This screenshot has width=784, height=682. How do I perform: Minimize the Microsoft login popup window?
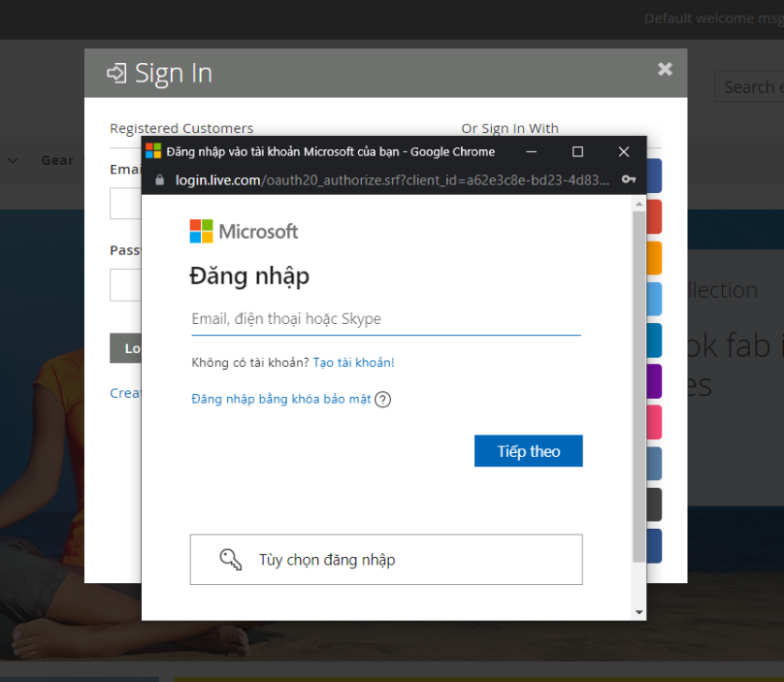(532, 151)
